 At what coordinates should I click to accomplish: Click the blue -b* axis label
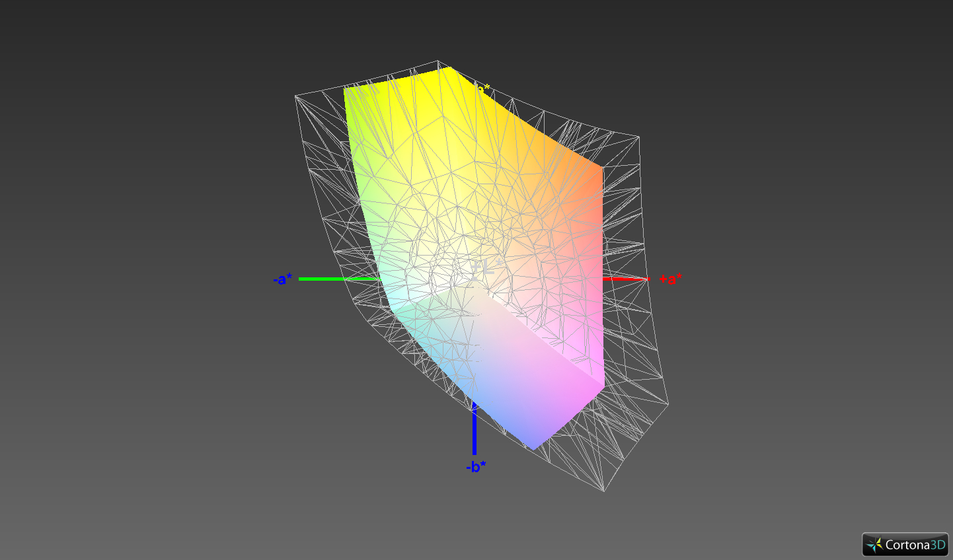pos(475,467)
